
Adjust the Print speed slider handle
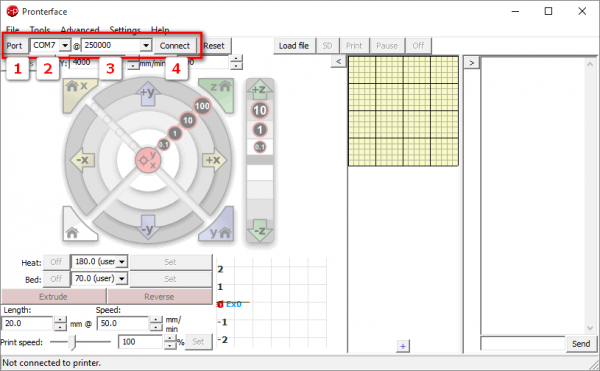tap(73, 342)
